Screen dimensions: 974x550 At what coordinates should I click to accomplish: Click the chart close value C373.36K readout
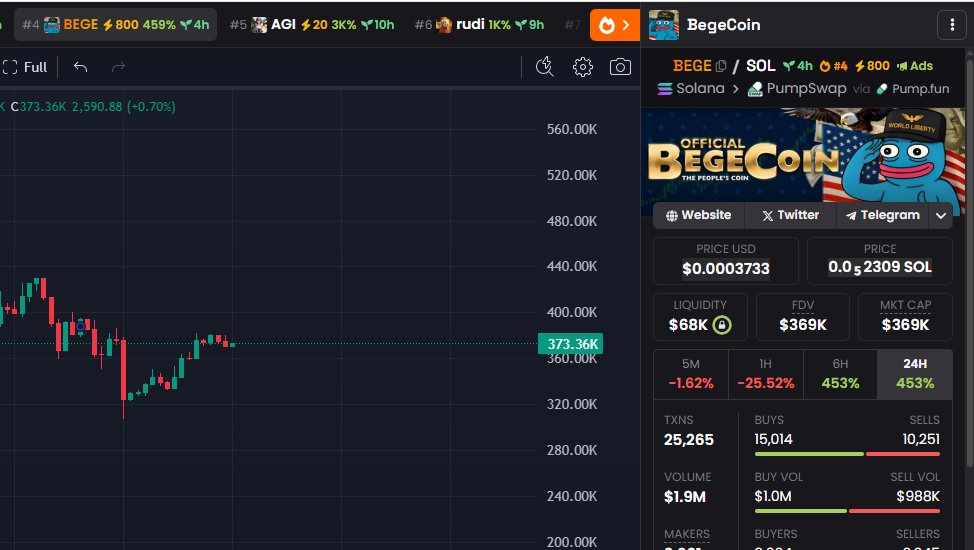(39, 107)
